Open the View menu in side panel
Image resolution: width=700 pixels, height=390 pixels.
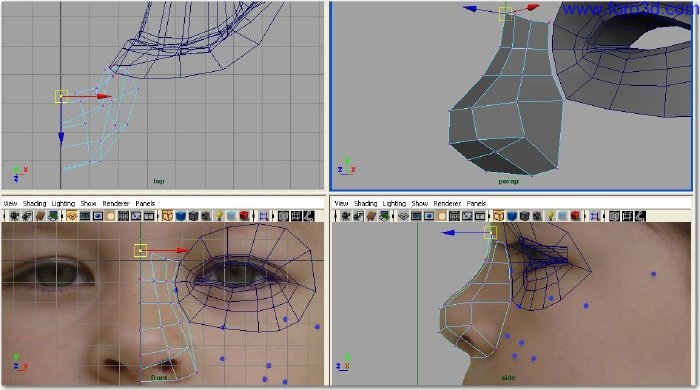point(342,203)
